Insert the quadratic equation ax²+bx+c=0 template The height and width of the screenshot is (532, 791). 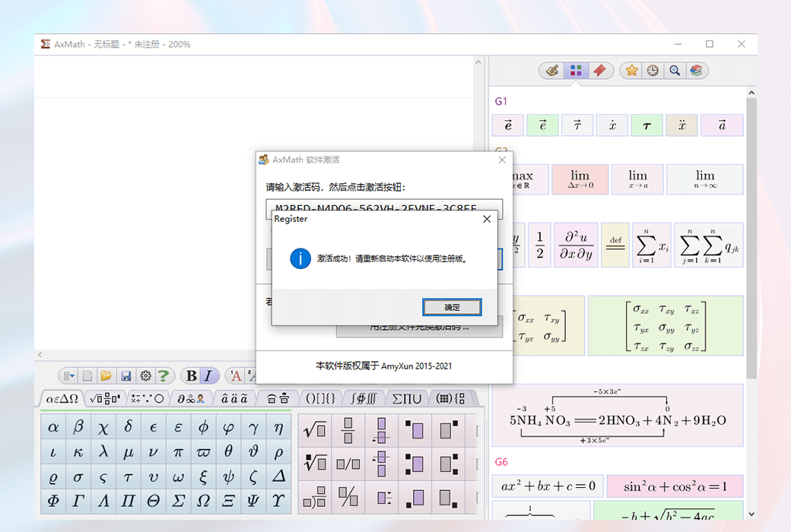(548, 486)
